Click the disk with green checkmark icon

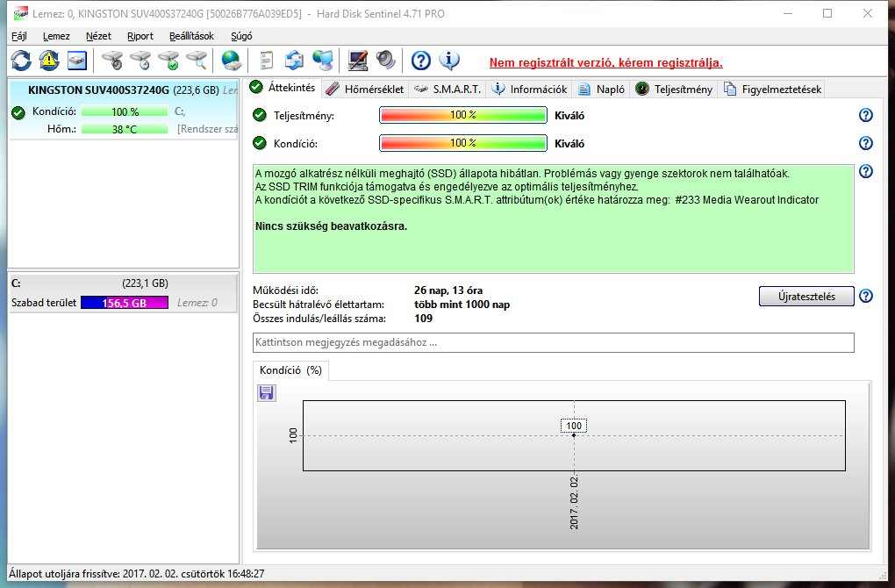(169, 60)
